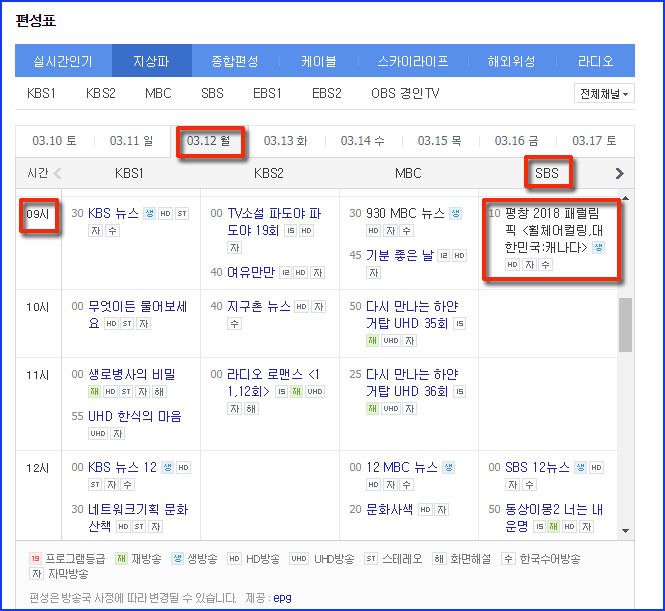Open 동상이몽2 너는 내운명 program
The width and height of the screenshot is (665, 611).
point(553,517)
